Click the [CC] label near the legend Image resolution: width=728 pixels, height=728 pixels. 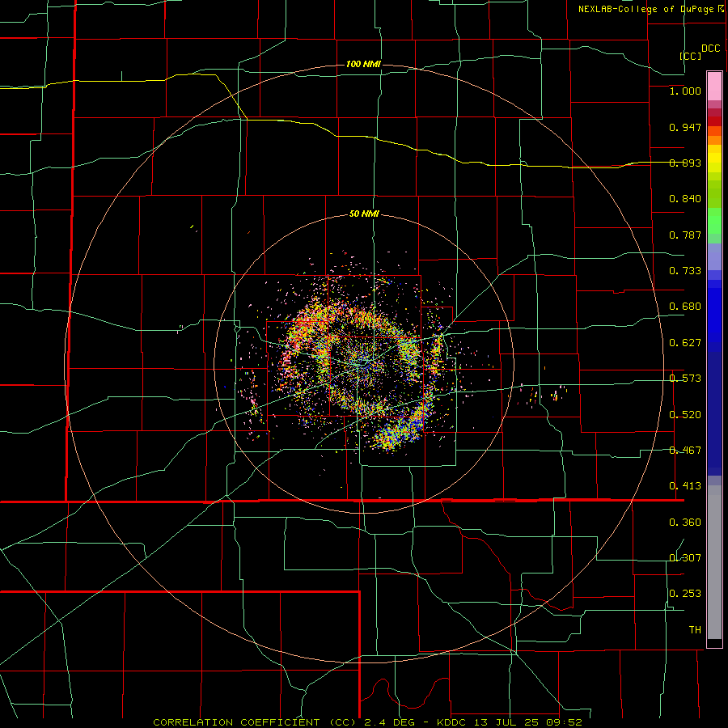(691, 56)
